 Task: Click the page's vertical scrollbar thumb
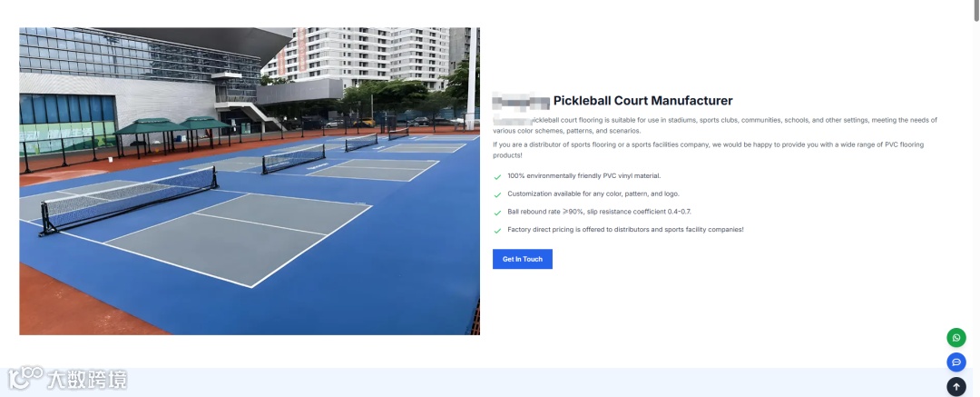tap(976, 10)
